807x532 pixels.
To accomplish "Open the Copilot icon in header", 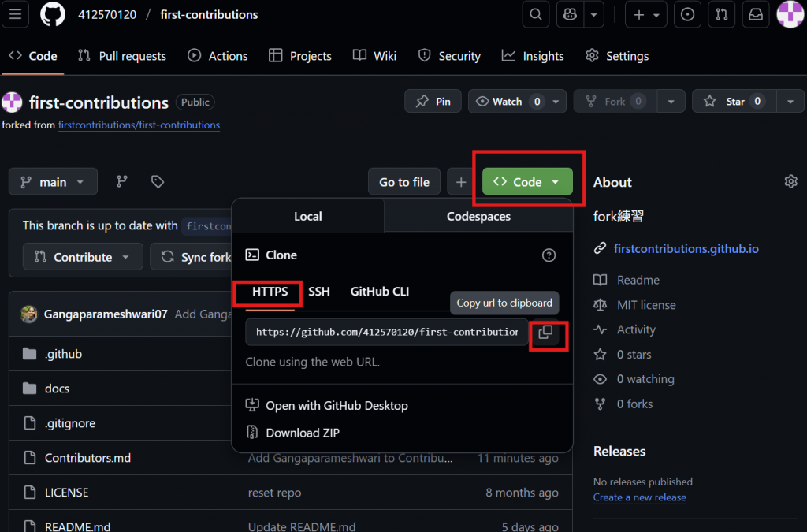I will coord(570,14).
